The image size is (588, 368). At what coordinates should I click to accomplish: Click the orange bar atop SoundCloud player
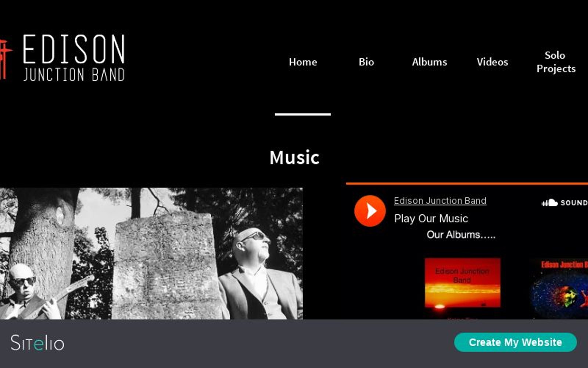click(467, 183)
